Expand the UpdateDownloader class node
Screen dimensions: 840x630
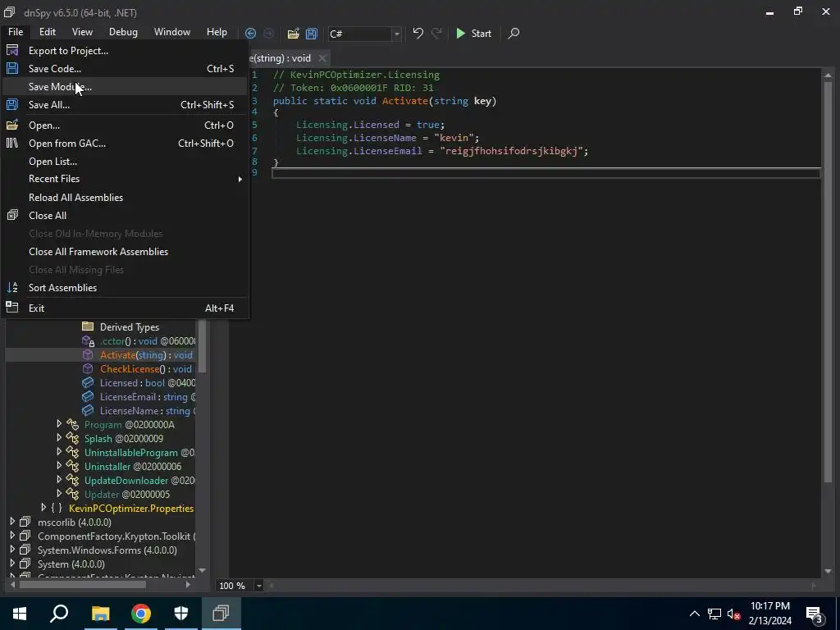pos(59,480)
